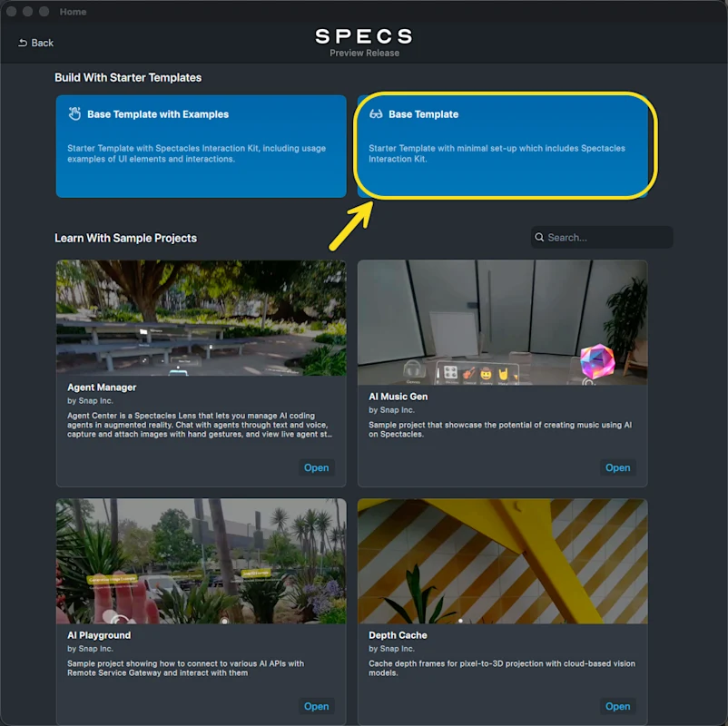
Task: Click the Preview Release subtitle
Action: coord(365,53)
